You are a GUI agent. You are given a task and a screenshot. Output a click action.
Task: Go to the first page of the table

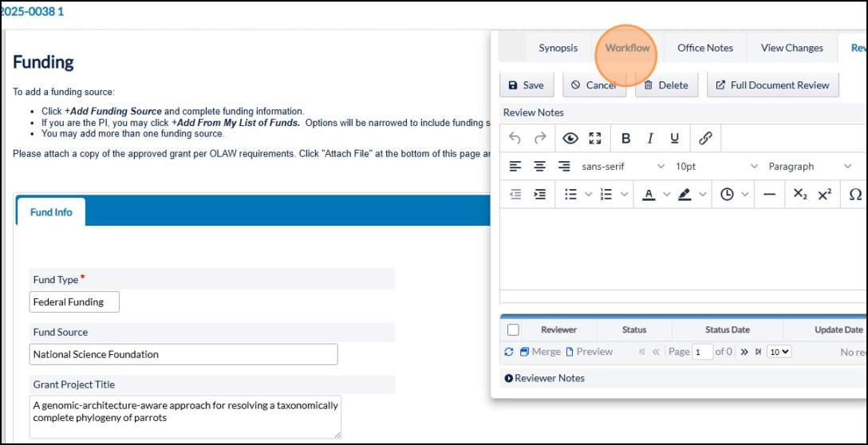[642, 352]
